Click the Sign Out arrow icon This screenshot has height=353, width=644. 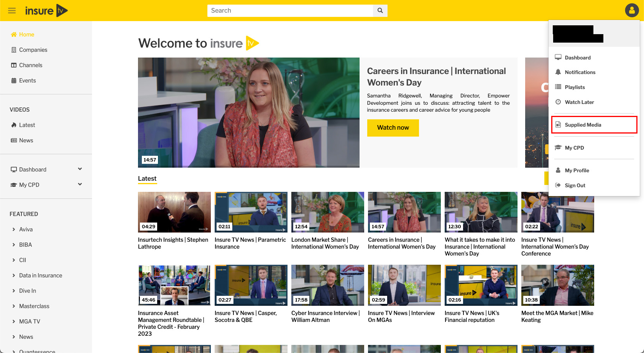(x=558, y=185)
